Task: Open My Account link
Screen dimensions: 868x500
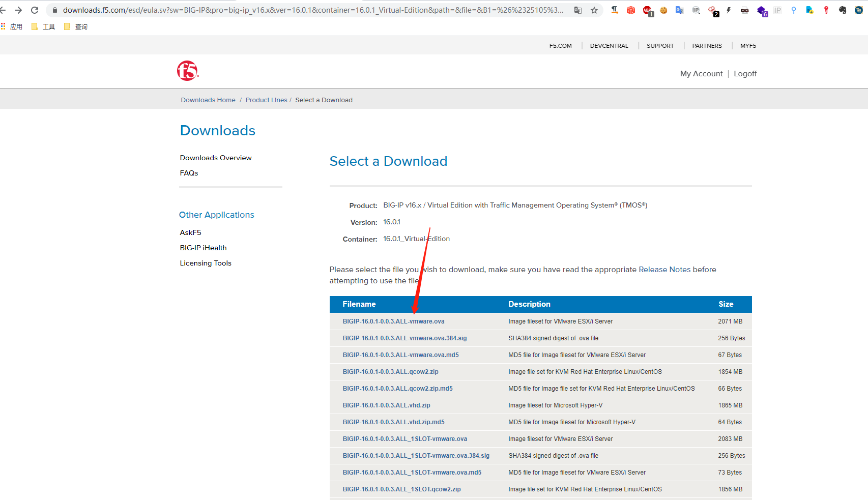Action: 701,74
